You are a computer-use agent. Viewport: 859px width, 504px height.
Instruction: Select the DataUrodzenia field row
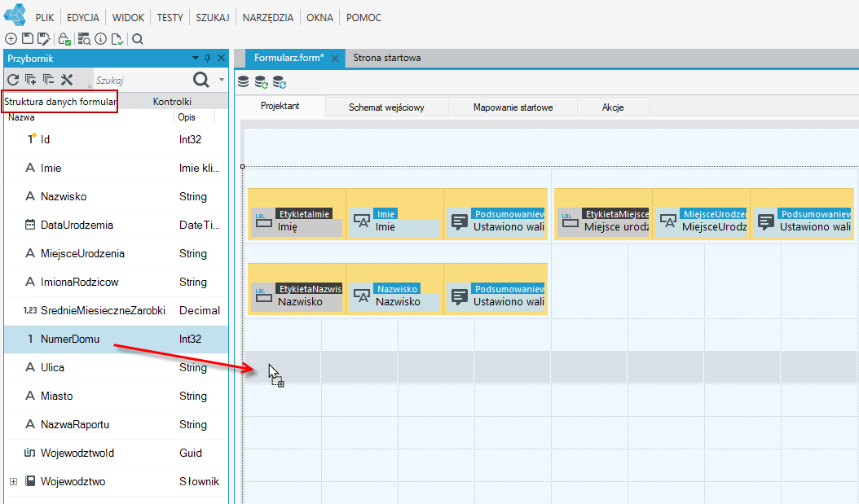[116, 225]
